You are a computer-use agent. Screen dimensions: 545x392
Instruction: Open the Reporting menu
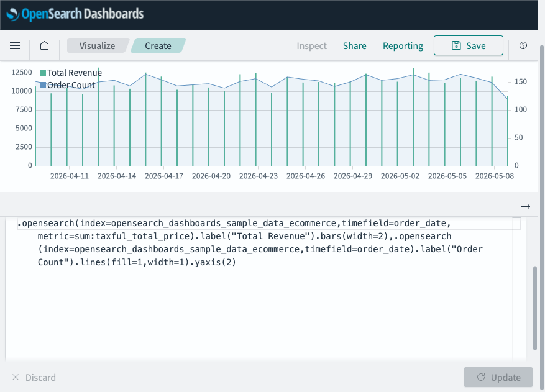point(403,46)
